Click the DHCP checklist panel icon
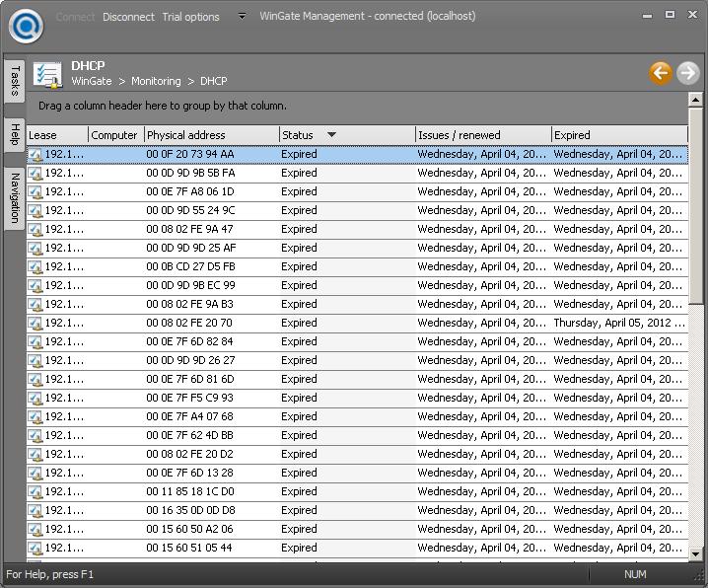Screen dimensions: 708x588 47,75
